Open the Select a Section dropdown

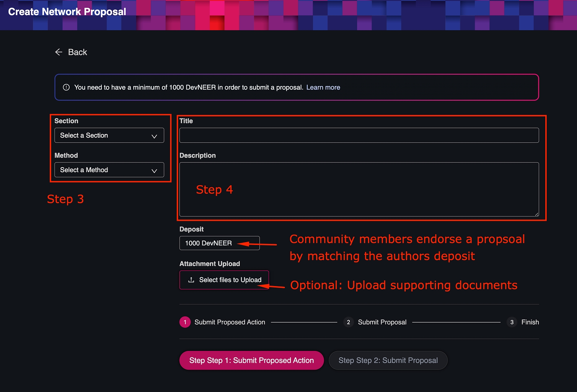[109, 135]
